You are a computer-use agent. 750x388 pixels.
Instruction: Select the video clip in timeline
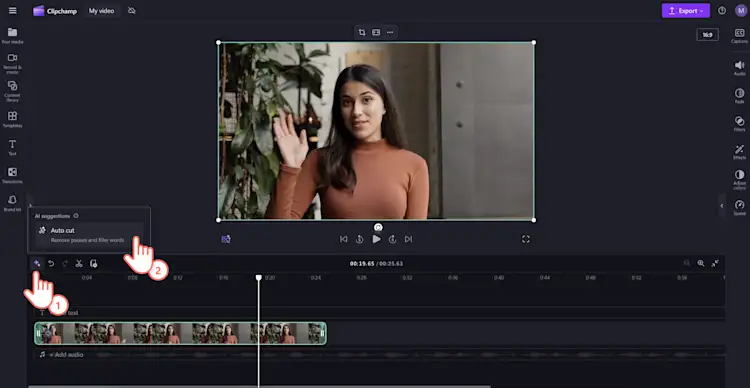coord(180,333)
